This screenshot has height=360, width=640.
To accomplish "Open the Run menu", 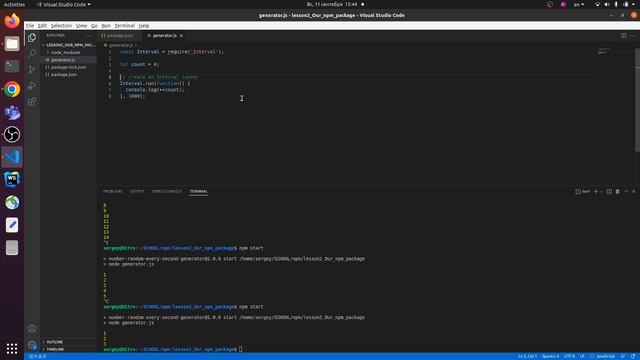I will pyautogui.click(x=106, y=26).
